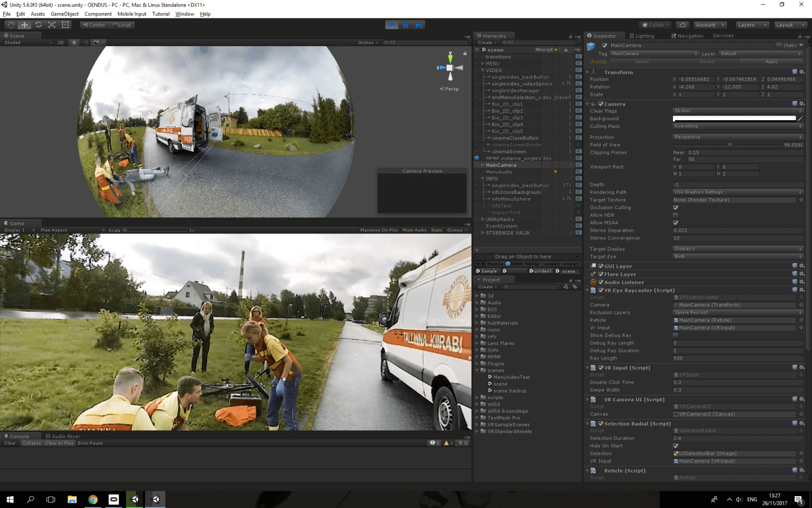
Task: Open VR Input script gear menu
Action: click(x=802, y=368)
